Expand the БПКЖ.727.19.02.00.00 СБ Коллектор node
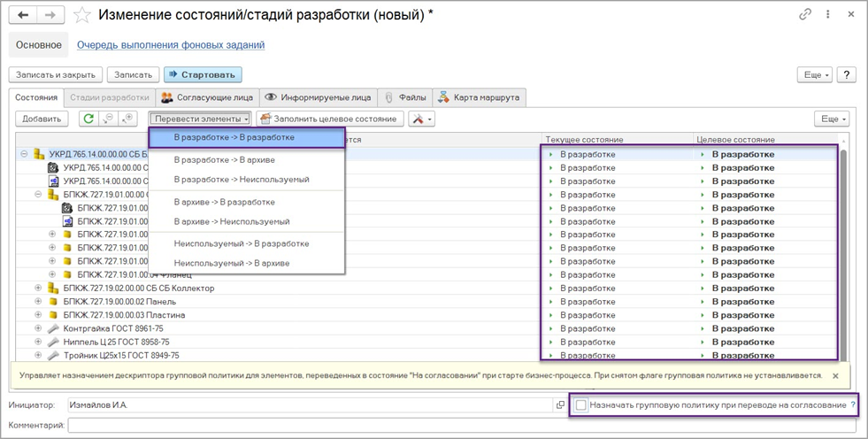Screen dimensions: 868x439 [x=38, y=288]
